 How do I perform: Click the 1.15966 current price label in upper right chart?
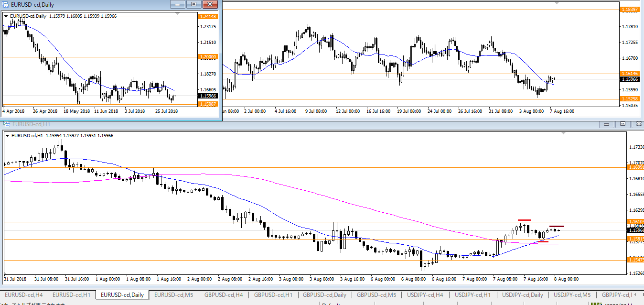tap(631, 79)
